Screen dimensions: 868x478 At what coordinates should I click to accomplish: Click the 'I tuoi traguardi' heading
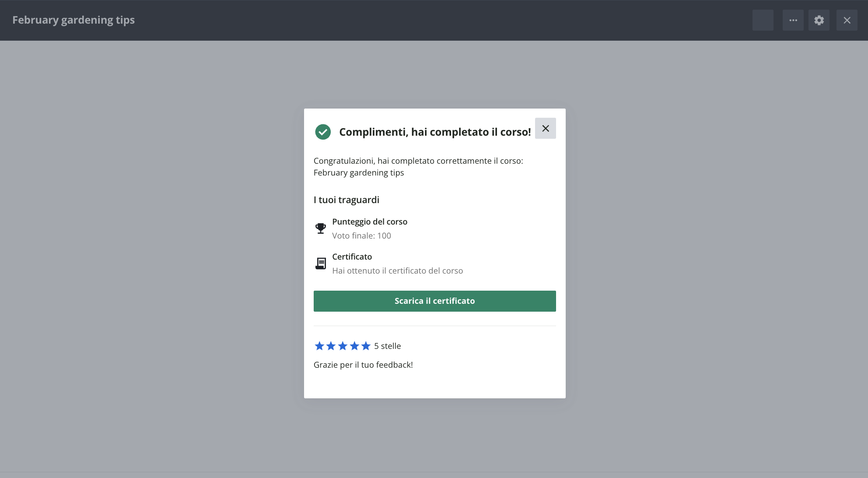pyautogui.click(x=346, y=200)
